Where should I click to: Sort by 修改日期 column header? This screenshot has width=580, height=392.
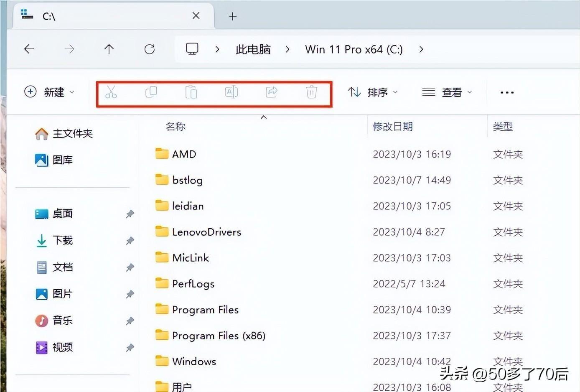click(x=393, y=127)
